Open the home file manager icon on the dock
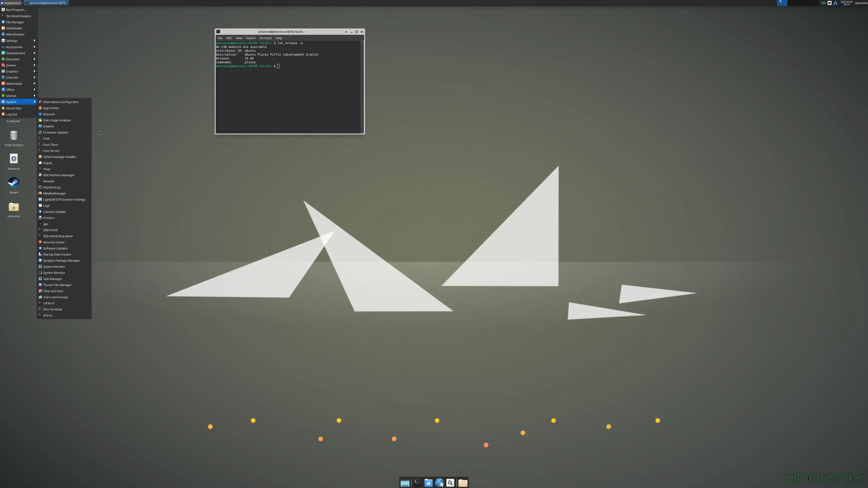 pyautogui.click(x=428, y=483)
